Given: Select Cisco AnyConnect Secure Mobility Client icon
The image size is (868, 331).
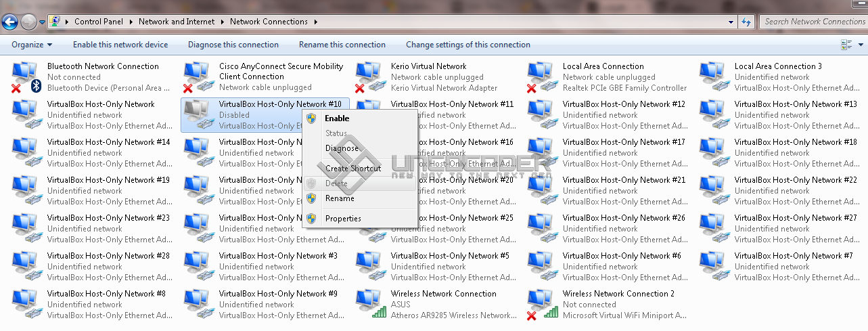Looking at the screenshot, I should [x=198, y=77].
